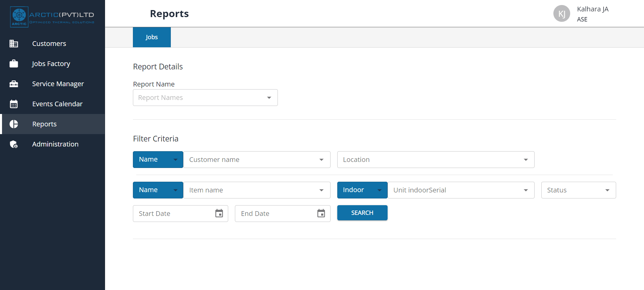Click the Events Calendar icon
This screenshot has height=290, width=644.
click(14, 104)
